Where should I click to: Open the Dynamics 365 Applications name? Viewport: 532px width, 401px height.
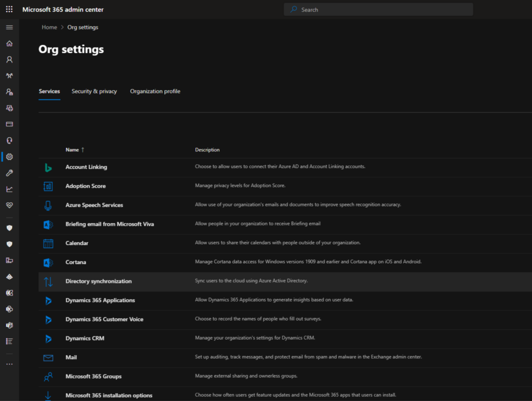tap(100, 300)
